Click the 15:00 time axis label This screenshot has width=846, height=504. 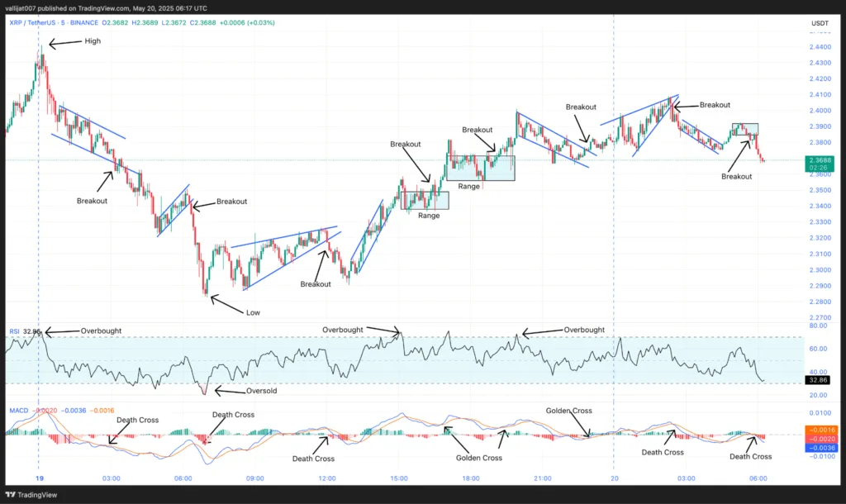point(399,478)
